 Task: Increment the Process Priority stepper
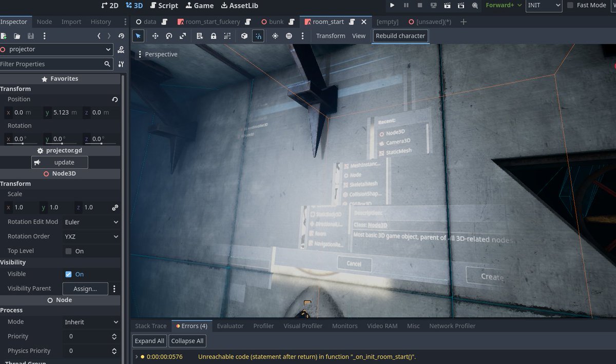coord(114,334)
